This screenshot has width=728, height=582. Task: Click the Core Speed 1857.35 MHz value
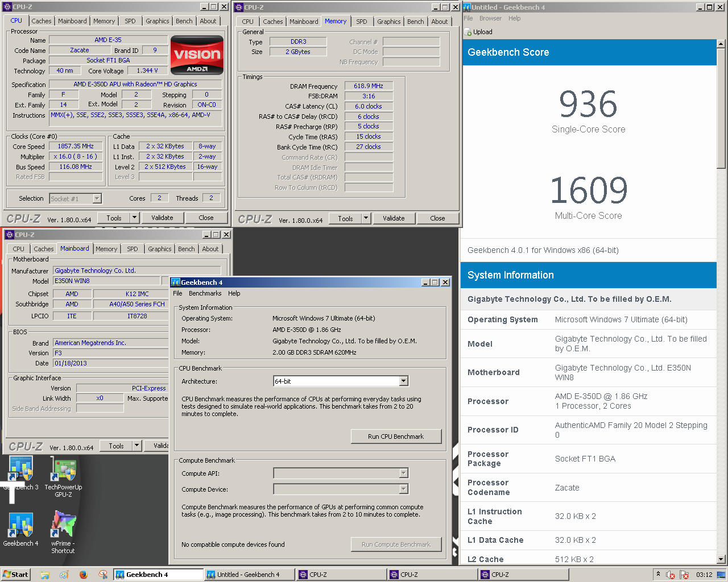pyautogui.click(x=76, y=146)
